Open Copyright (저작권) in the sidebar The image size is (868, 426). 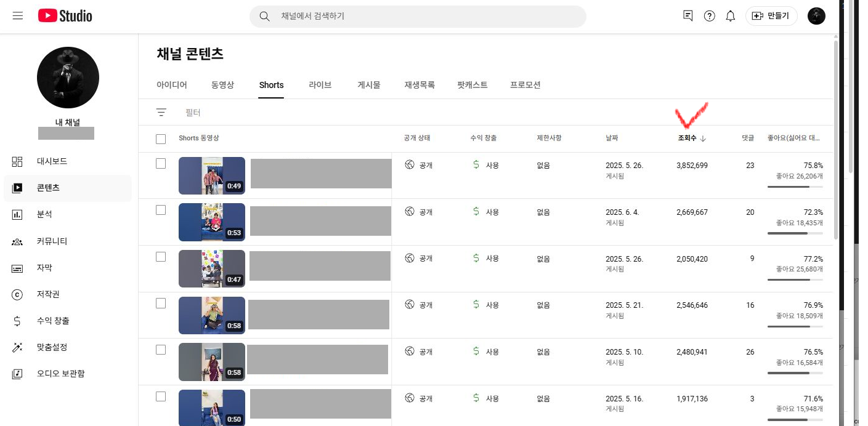(x=48, y=294)
